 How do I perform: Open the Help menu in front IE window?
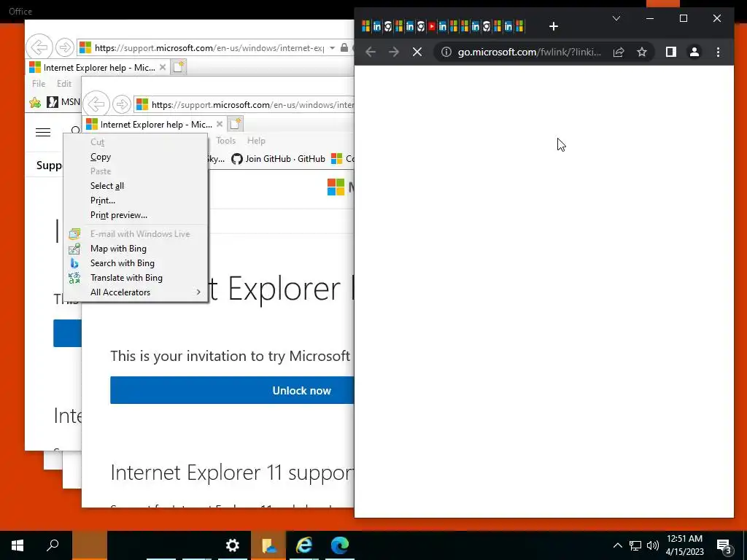coord(256,141)
